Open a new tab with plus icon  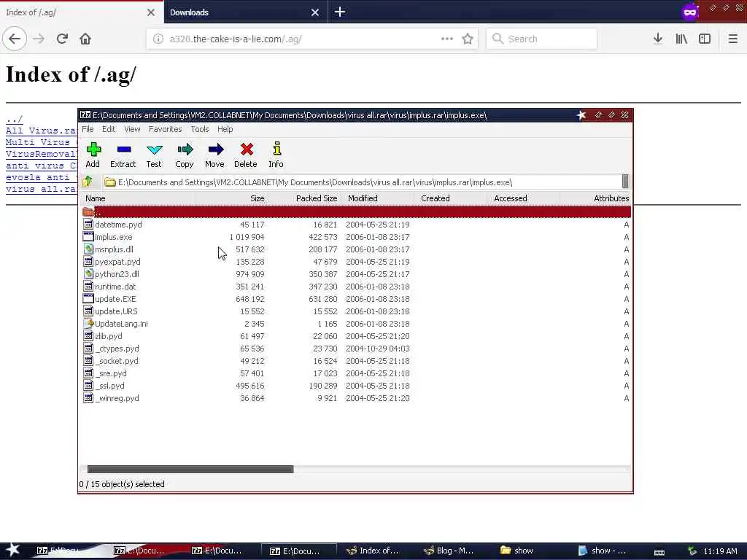pos(340,12)
